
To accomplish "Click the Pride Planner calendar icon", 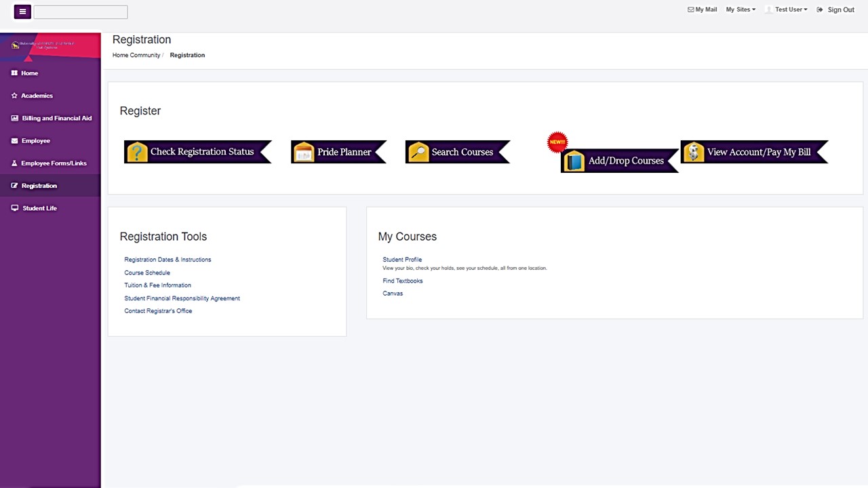I will 304,152.
